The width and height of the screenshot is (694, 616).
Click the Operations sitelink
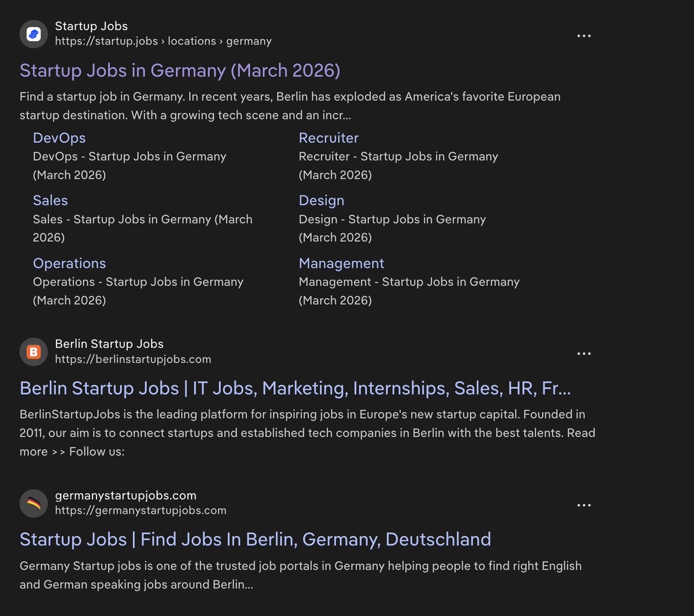tap(69, 263)
